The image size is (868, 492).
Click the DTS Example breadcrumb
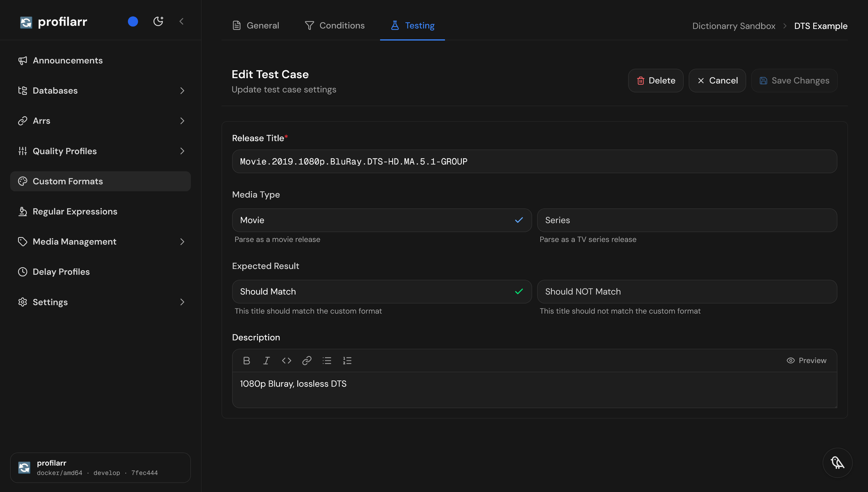(x=821, y=26)
